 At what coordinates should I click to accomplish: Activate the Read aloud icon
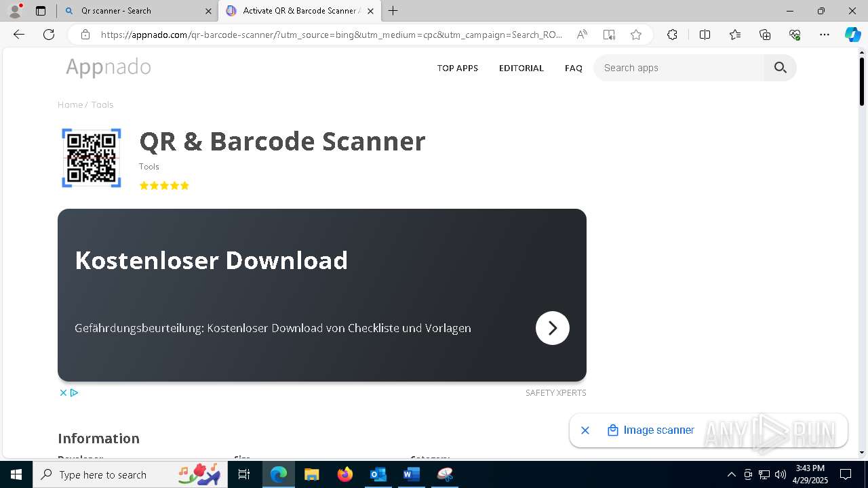pyautogui.click(x=582, y=35)
